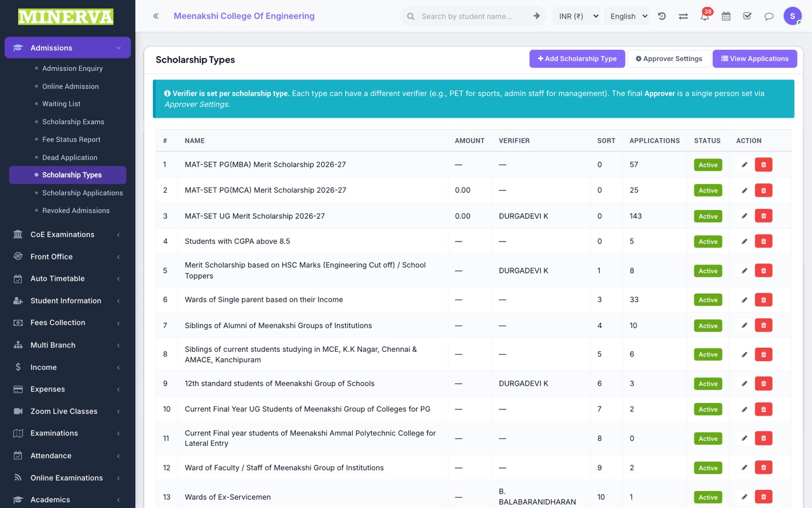Screen dimensions: 812x508
Task: Edit Siblings of Alumni scholarship row
Action: click(x=744, y=326)
